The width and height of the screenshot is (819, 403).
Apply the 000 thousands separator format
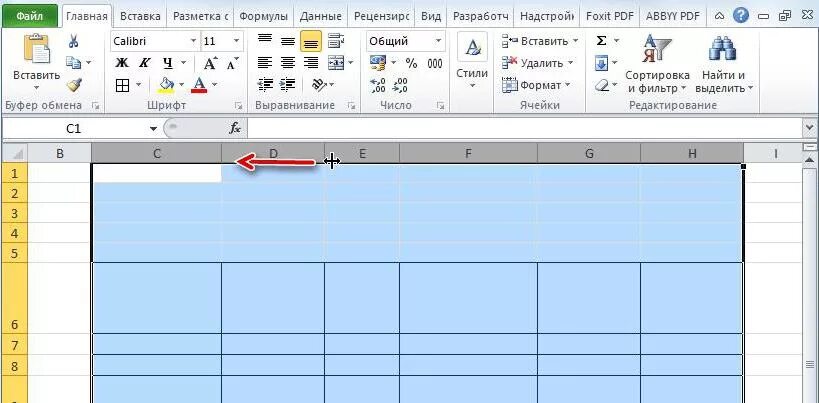pos(435,64)
